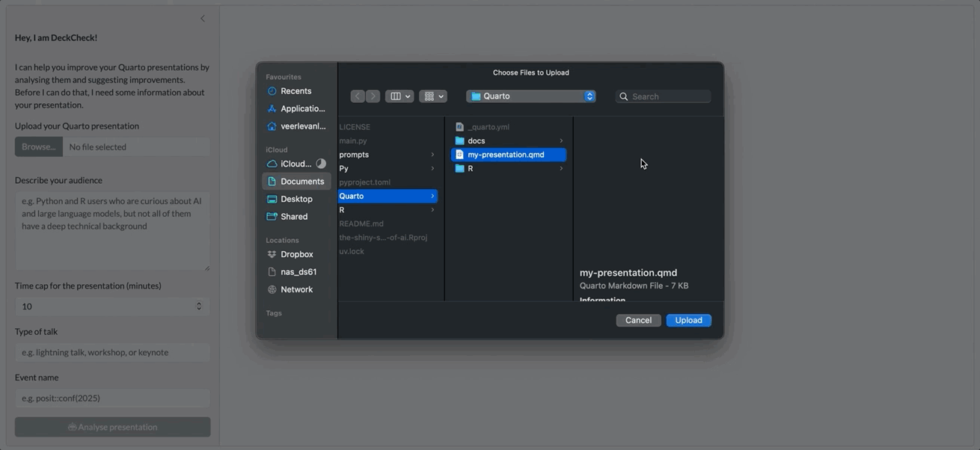
Task: Open the Shared folder in sidebar
Action: 294,217
